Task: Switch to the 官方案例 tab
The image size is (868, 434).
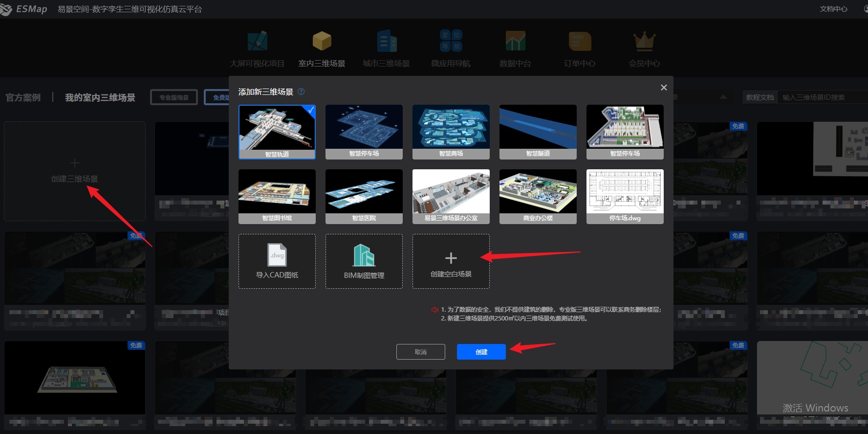Action: tap(23, 97)
